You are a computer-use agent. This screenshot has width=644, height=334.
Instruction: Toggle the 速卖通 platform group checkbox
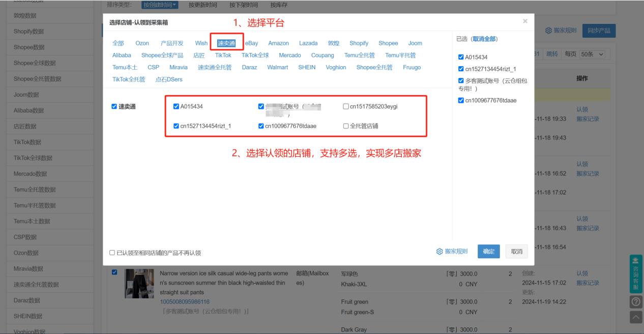[x=114, y=106]
